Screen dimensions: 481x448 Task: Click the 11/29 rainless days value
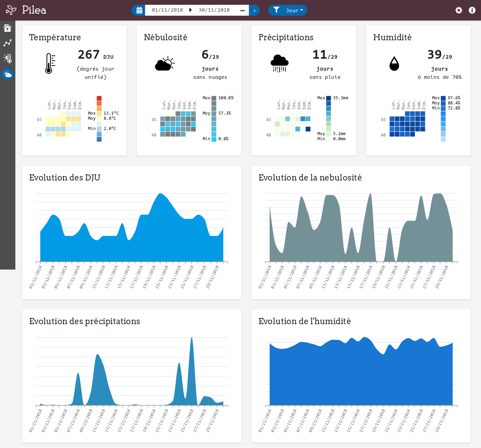click(325, 55)
